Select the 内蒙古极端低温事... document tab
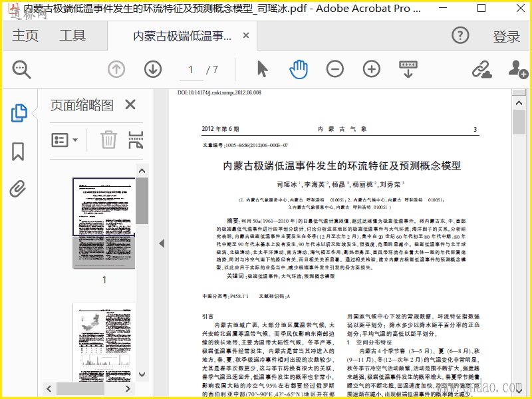 point(182,36)
